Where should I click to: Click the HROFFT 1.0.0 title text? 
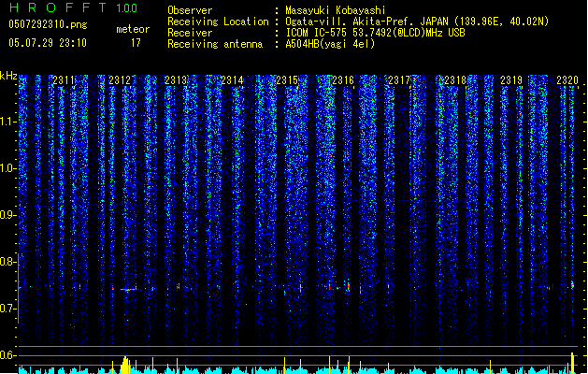73,7
